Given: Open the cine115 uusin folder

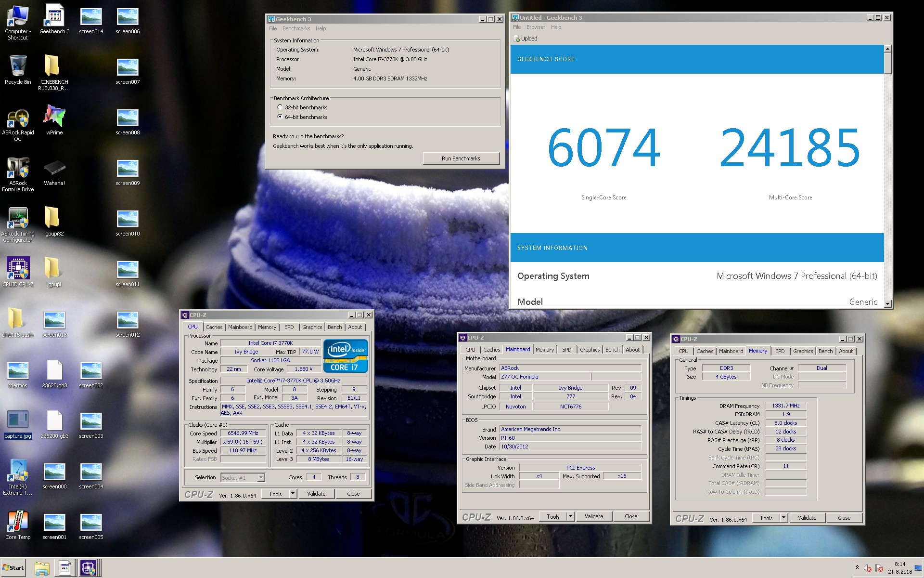Looking at the screenshot, I should pyautogui.click(x=18, y=322).
